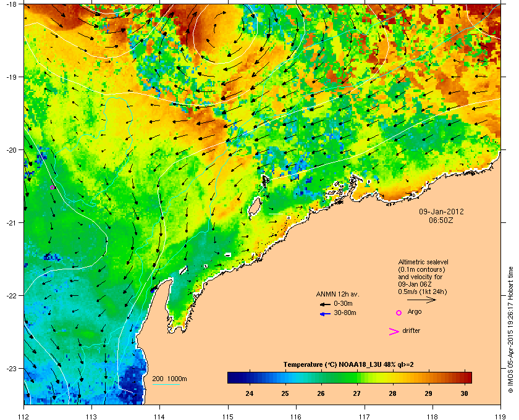Click the 200 1000m bathymetry label
The width and height of the screenshot is (519, 420).
[x=169, y=379]
